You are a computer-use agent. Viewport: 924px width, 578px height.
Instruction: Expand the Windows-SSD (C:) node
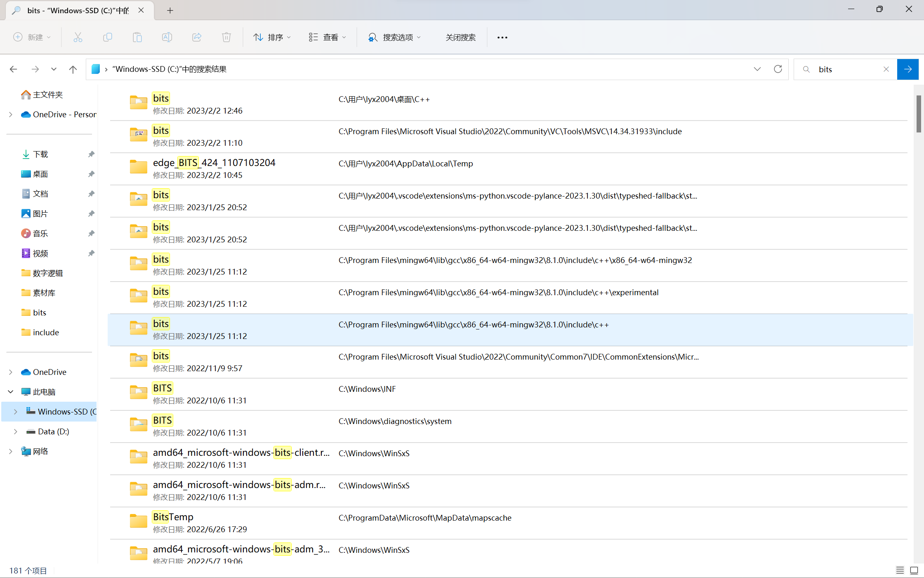16,412
